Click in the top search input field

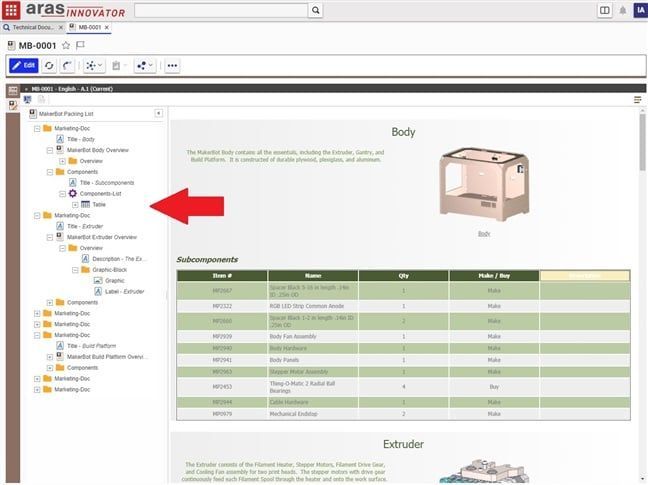(x=220, y=10)
